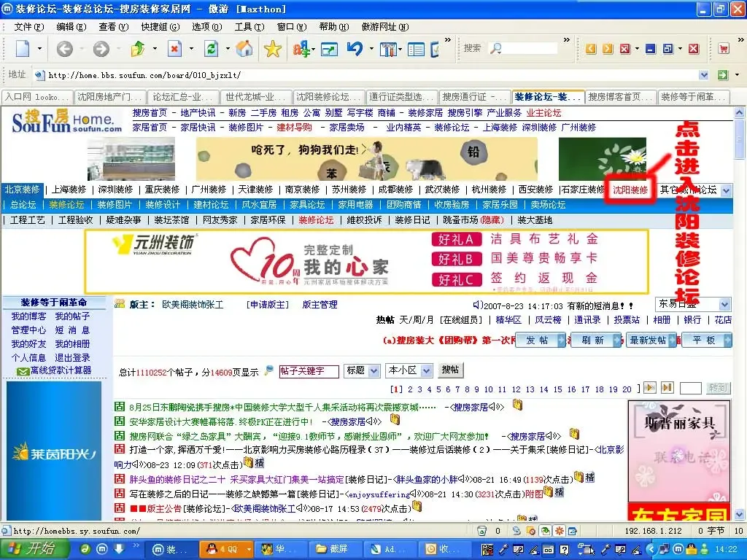
Task: Click the search magnifier icon
Action: click(x=496, y=49)
